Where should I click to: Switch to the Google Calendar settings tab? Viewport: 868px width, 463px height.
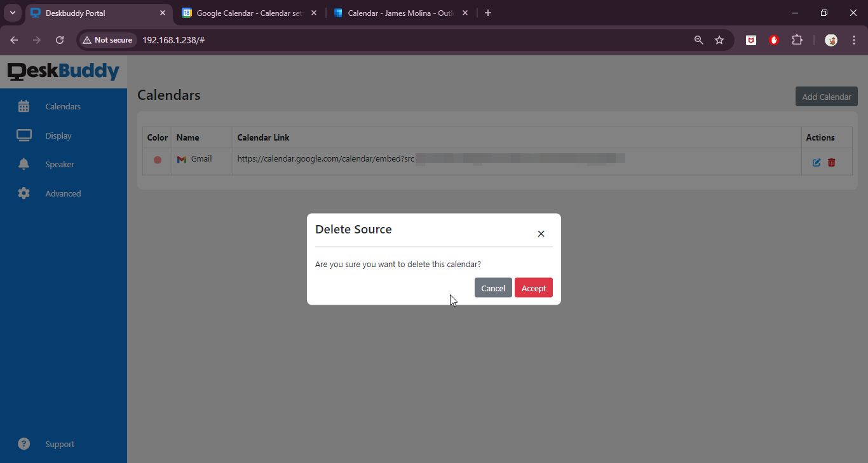pyautogui.click(x=248, y=13)
